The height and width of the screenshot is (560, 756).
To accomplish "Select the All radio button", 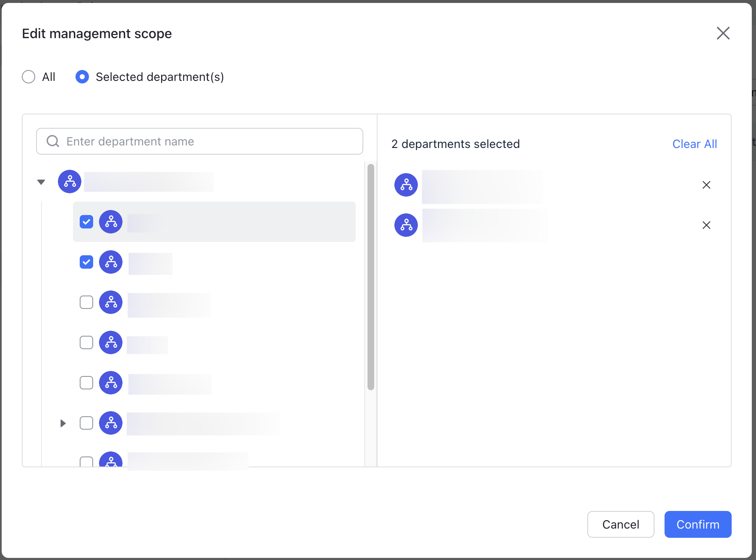I will [28, 77].
